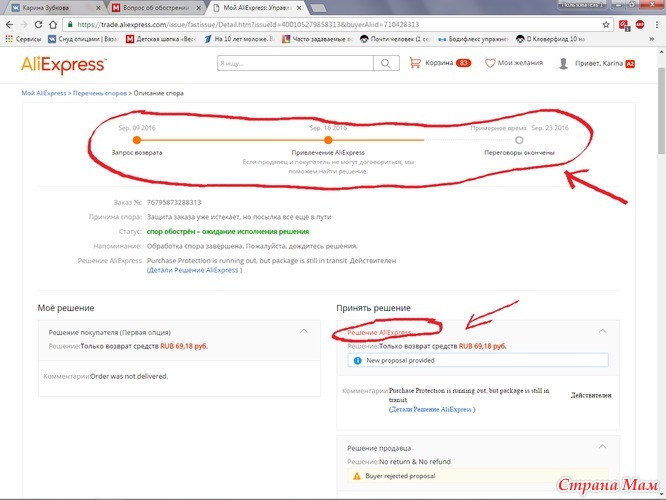Open the Корзина shopping cart
666x500 pixels.
pyautogui.click(x=440, y=63)
